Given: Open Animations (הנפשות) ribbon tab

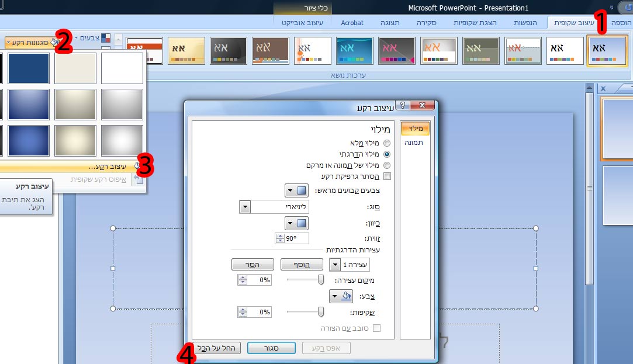Looking at the screenshot, I should coord(525,23).
